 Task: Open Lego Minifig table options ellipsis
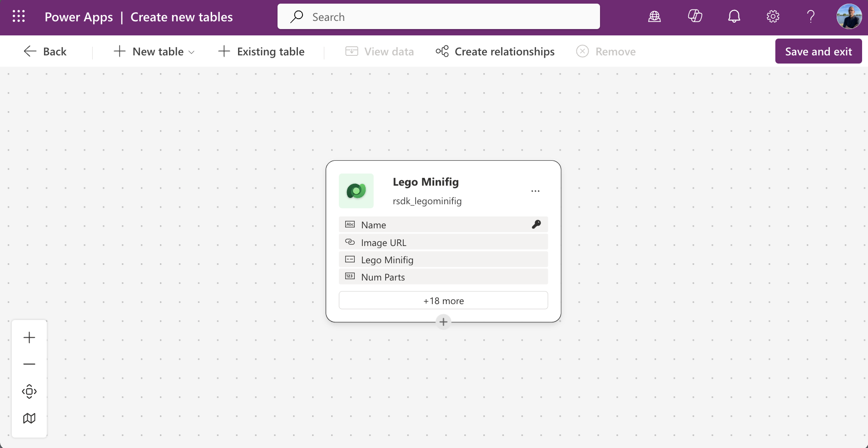pos(535,191)
